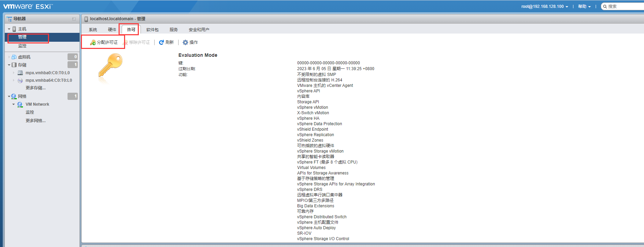Open the 安全和用户 tab

point(199,30)
